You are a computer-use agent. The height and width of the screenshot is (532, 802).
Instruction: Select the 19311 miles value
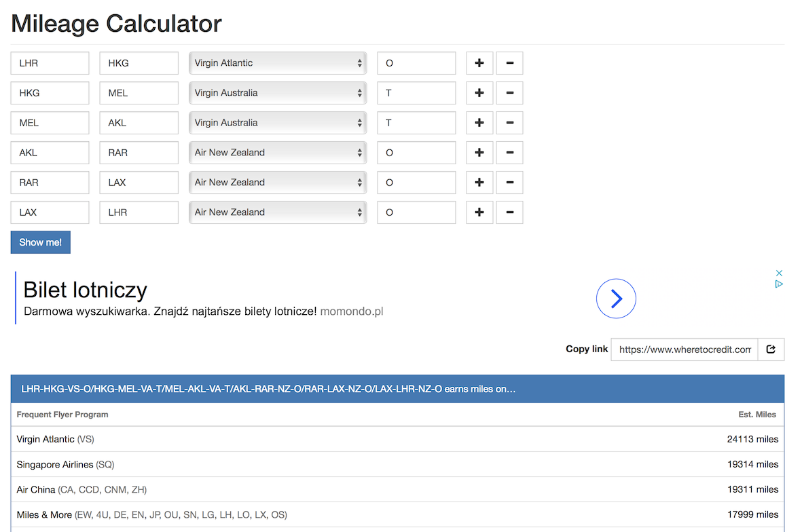[752, 489]
